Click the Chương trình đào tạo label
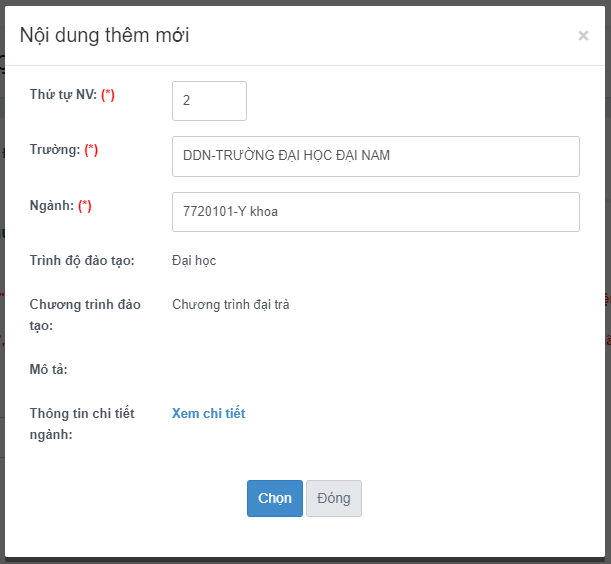 click(x=85, y=315)
